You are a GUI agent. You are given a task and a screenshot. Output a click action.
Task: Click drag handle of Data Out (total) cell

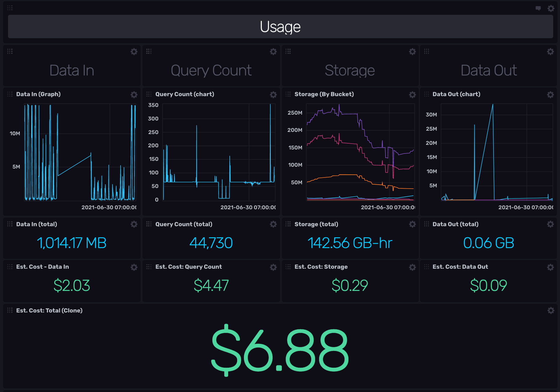click(x=426, y=224)
